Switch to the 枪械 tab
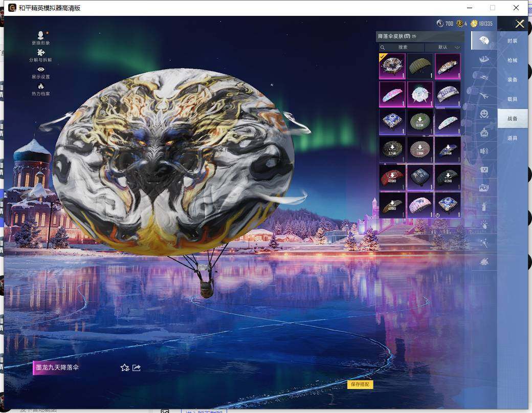This screenshot has width=532, height=413. pyautogui.click(x=513, y=60)
